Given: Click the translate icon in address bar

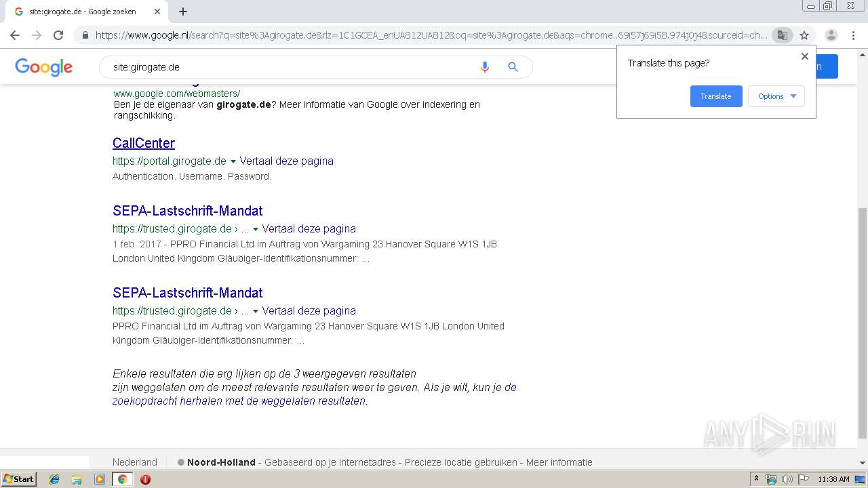Looking at the screenshot, I should (782, 35).
